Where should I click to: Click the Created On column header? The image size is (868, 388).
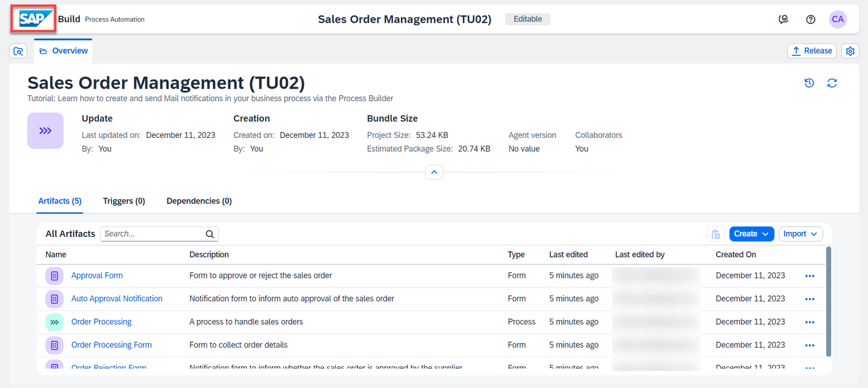coord(736,255)
